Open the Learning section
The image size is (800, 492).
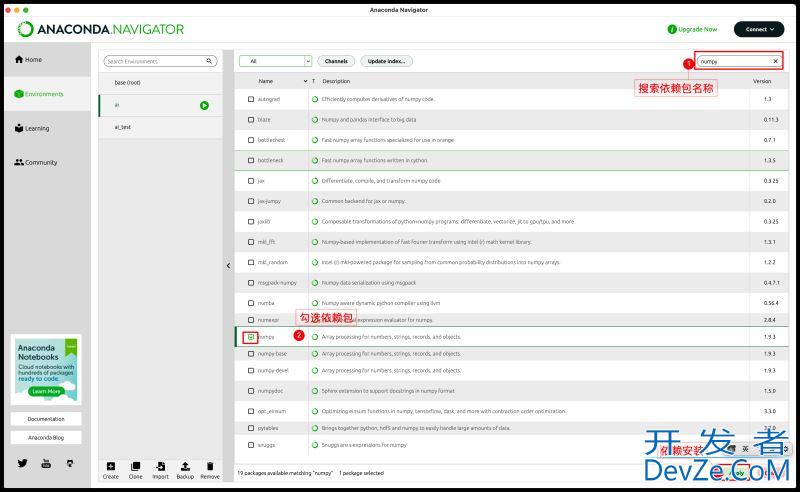point(32,128)
